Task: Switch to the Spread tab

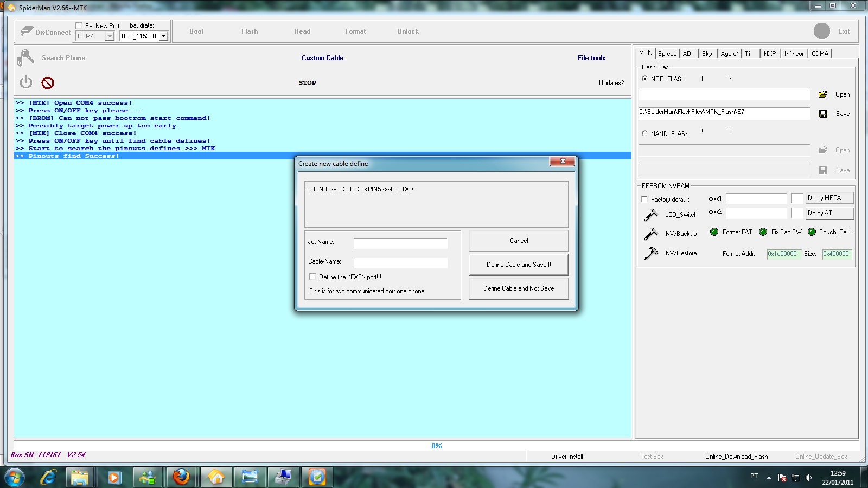Action: point(667,54)
